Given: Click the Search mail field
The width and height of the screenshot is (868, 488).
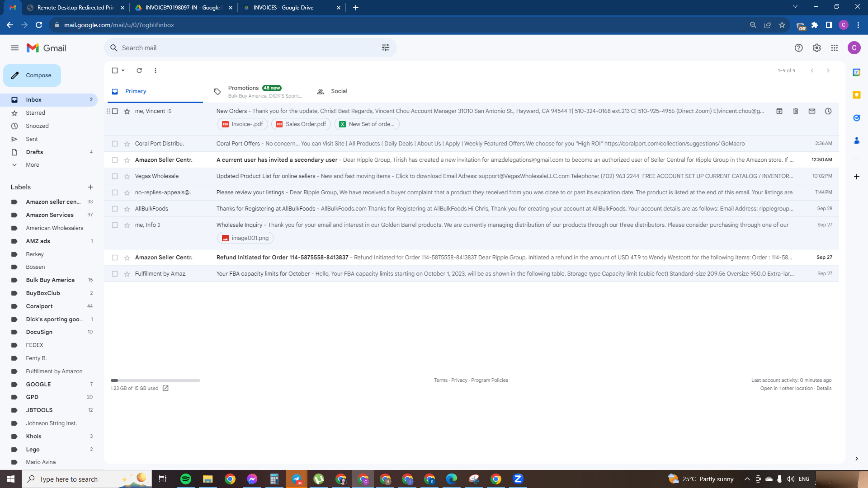Looking at the screenshot, I should click(250, 48).
